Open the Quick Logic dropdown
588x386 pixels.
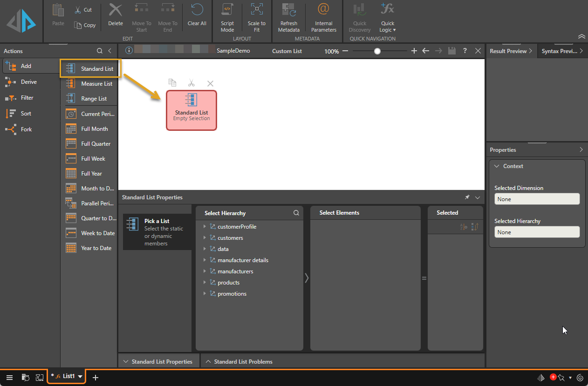click(x=387, y=18)
